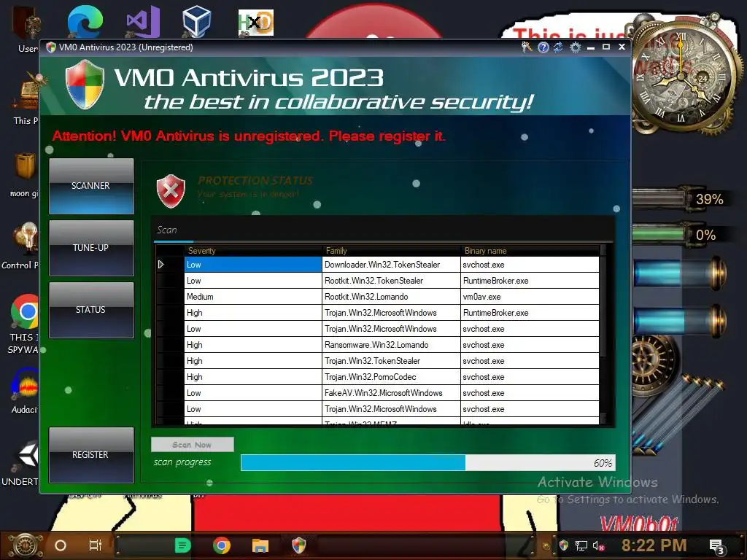Click the network tray icon
Image resolution: width=747 pixels, height=560 pixels.
tap(581, 545)
